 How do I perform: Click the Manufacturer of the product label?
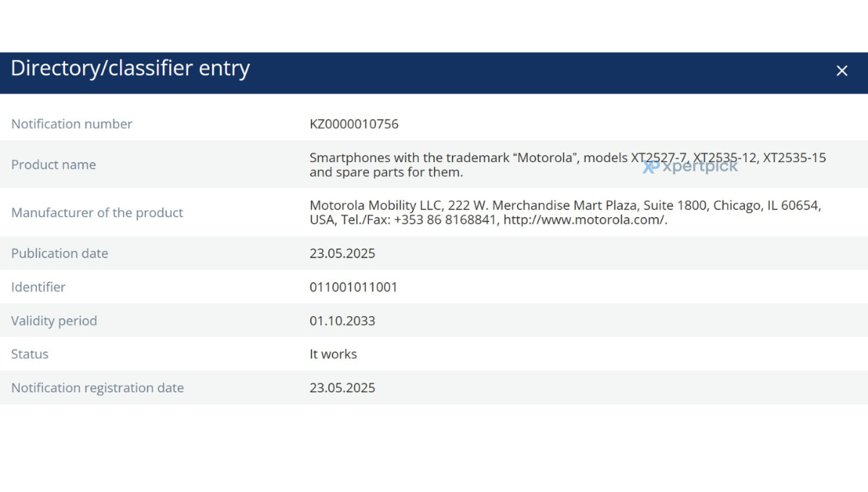pyautogui.click(x=97, y=213)
